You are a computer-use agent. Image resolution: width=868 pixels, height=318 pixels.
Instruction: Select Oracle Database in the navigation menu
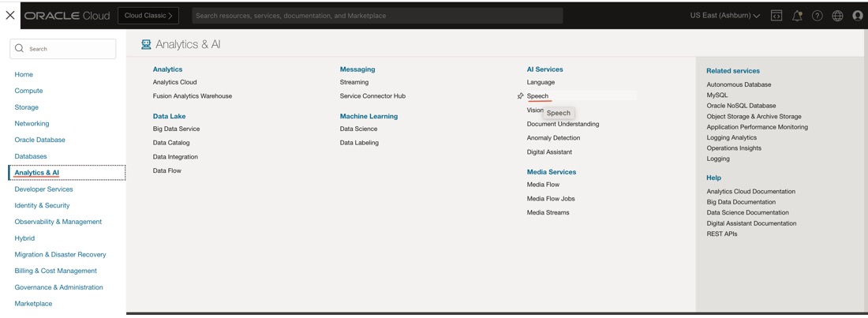click(40, 140)
